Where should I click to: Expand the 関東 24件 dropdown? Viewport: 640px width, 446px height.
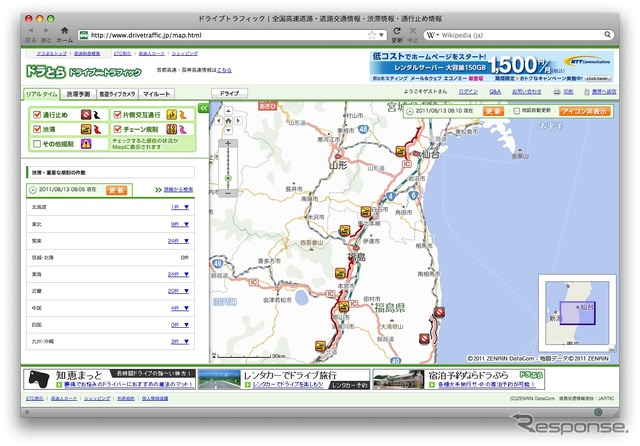coord(177,241)
